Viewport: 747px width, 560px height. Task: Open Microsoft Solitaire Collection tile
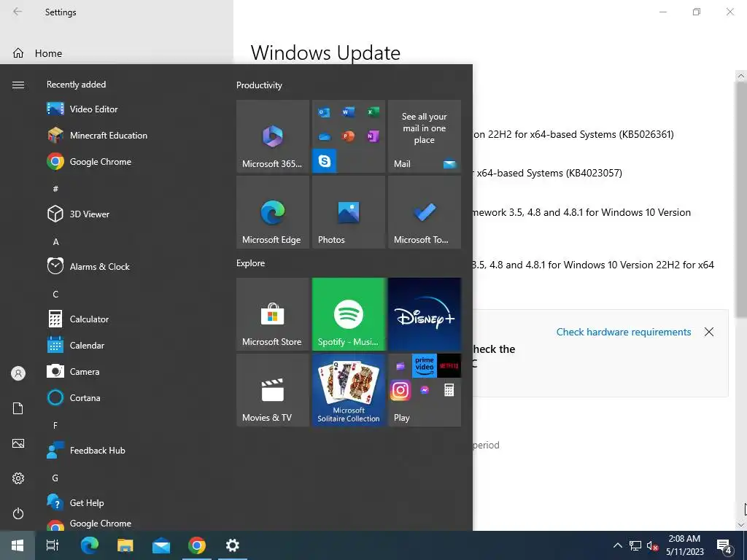coord(348,390)
